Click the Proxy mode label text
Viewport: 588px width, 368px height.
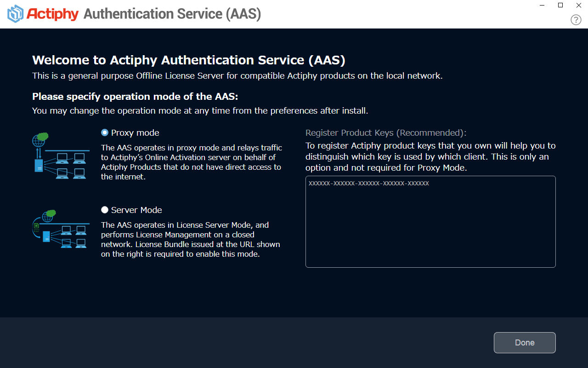(135, 133)
